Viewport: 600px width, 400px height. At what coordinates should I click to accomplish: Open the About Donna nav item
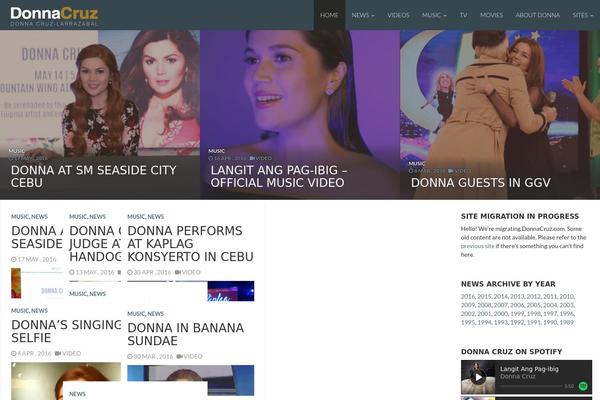tap(538, 15)
